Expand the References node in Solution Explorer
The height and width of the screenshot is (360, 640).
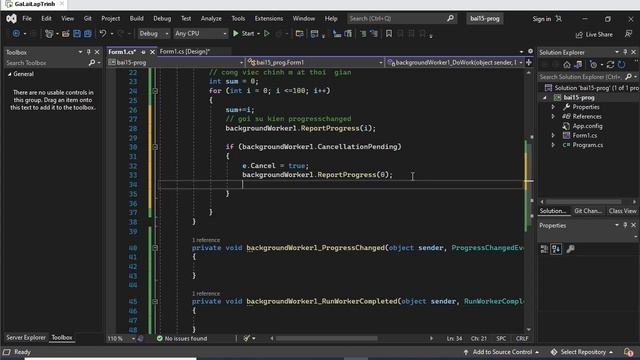[553, 116]
